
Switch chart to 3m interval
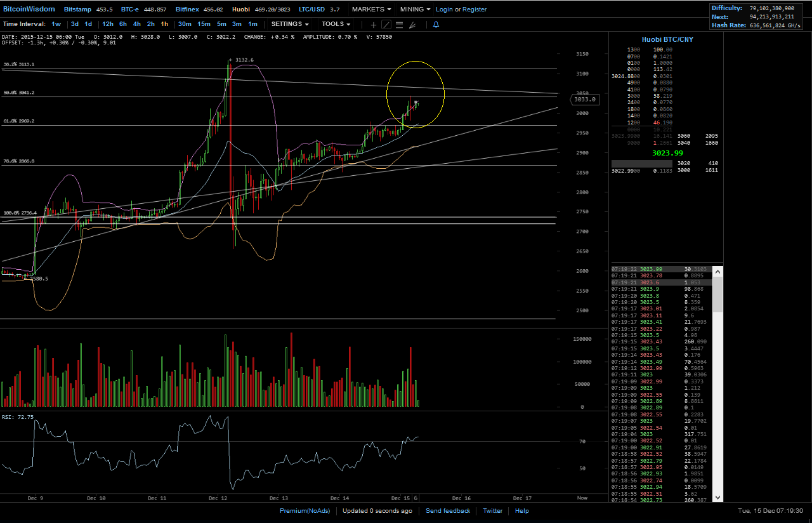(237, 24)
